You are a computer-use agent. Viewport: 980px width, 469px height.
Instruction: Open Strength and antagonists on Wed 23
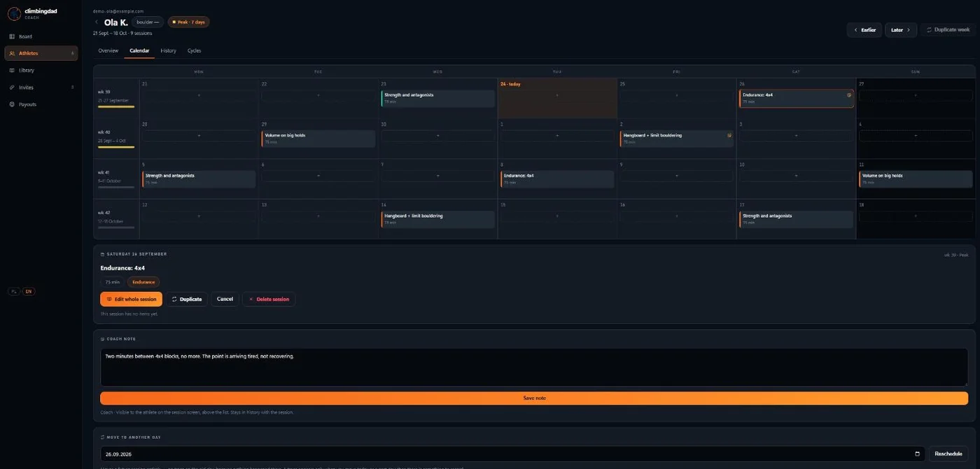(x=438, y=98)
